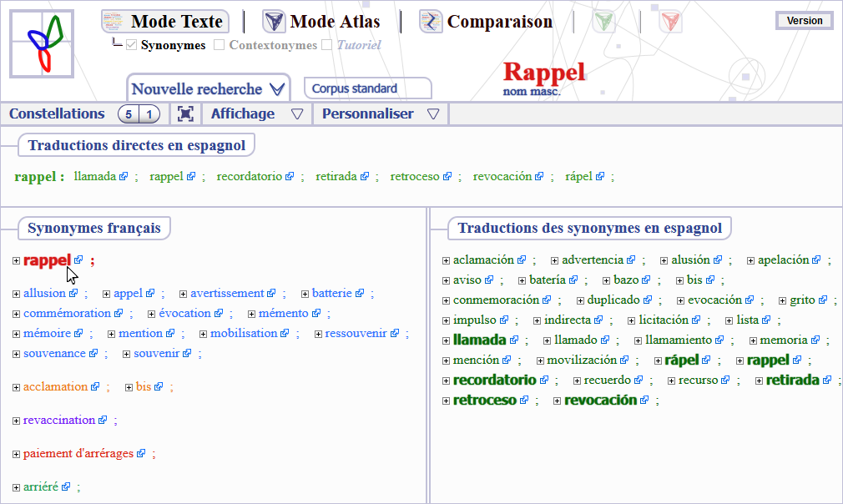Switch to Comparaison mode
Screen dimensions: 843x504
tap(486, 22)
